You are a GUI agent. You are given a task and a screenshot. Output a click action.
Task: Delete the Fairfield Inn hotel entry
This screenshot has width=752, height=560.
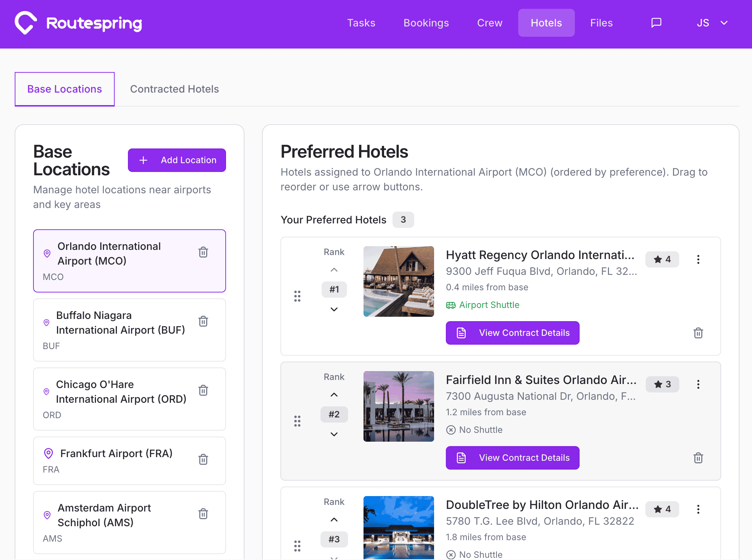[698, 458]
